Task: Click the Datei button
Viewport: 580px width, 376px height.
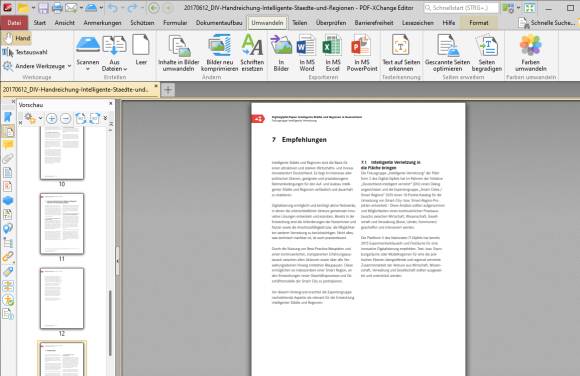Action: pyautogui.click(x=14, y=23)
